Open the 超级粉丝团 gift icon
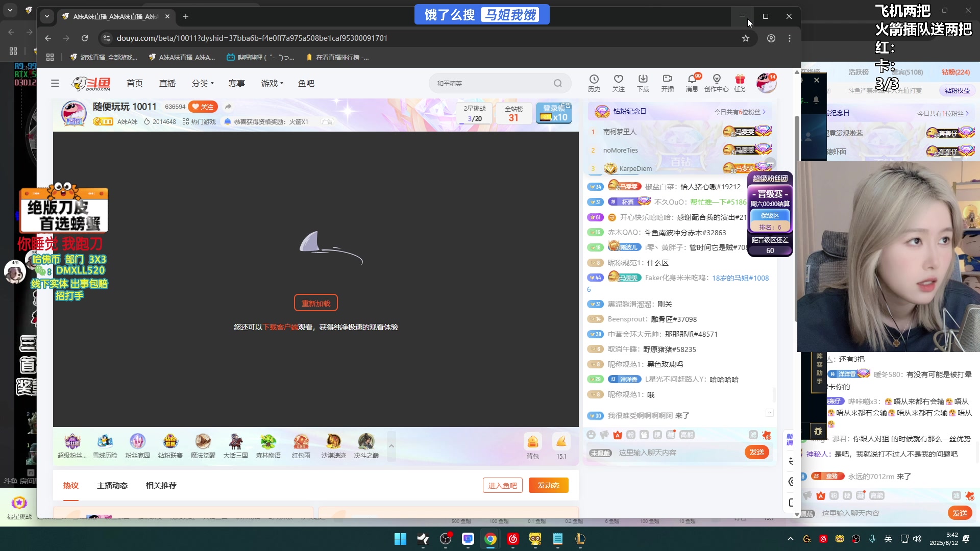The image size is (980, 551). point(72,446)
